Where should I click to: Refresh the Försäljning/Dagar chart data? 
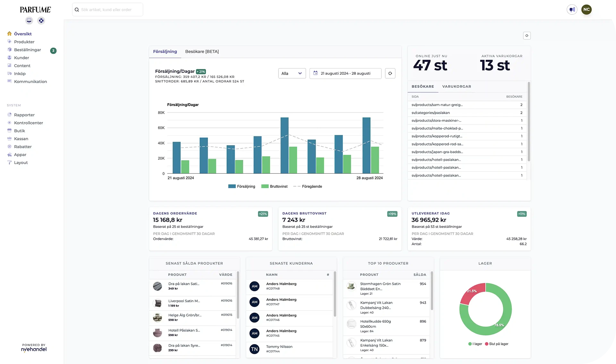pos(390,73)
